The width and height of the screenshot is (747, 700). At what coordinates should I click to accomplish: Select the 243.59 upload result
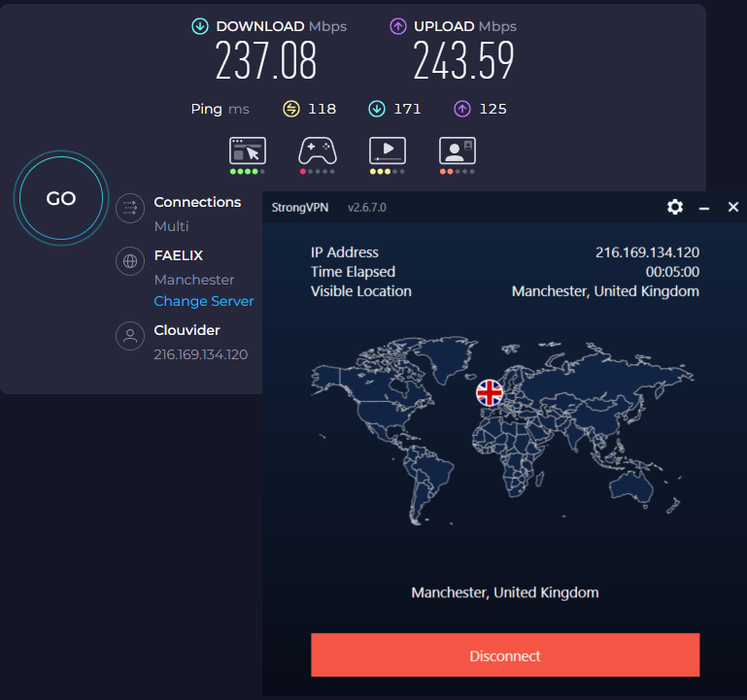tap(463, 60)
